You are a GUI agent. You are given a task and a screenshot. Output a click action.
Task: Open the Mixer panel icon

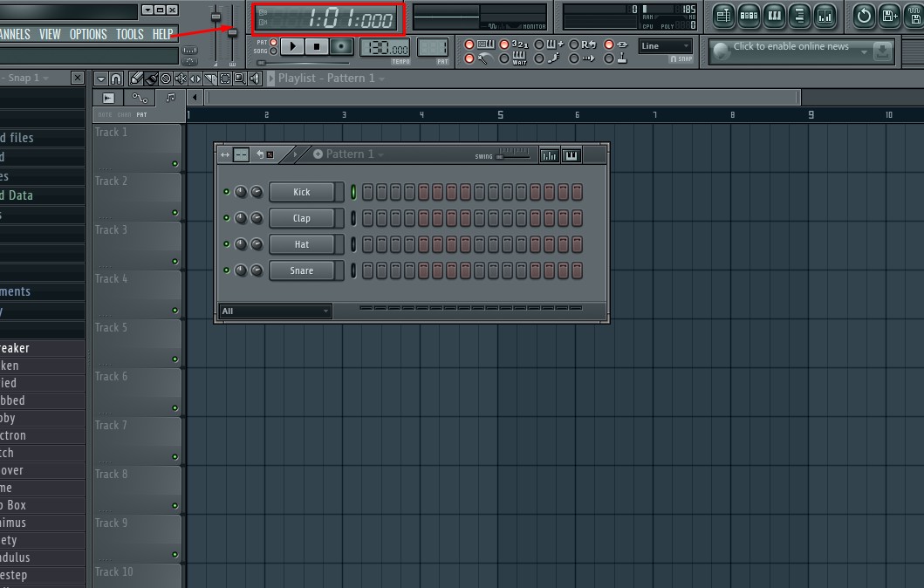825,16
